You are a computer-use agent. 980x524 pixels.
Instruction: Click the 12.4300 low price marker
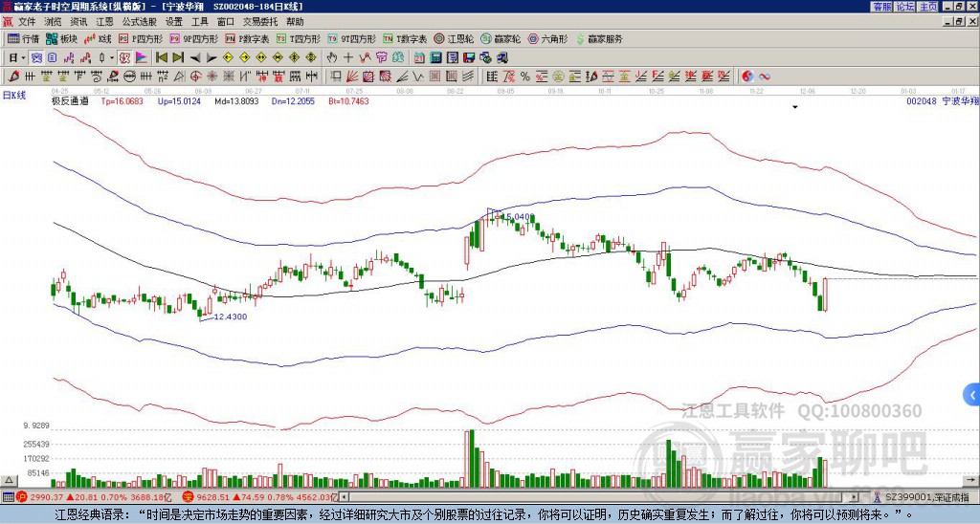(231, 317)
